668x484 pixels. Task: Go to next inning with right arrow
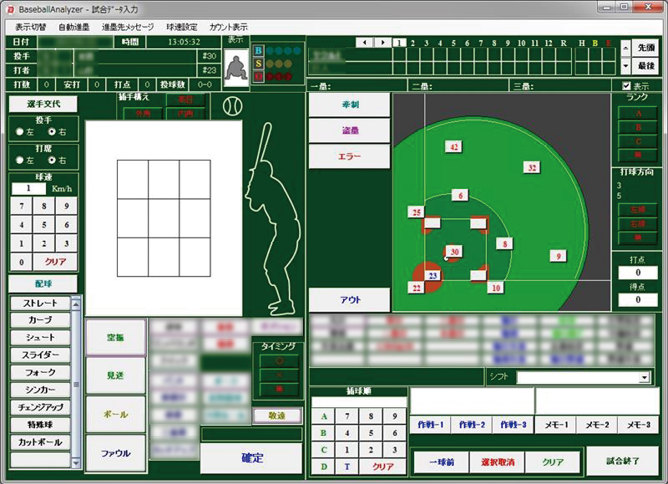(x=383, y=43)
